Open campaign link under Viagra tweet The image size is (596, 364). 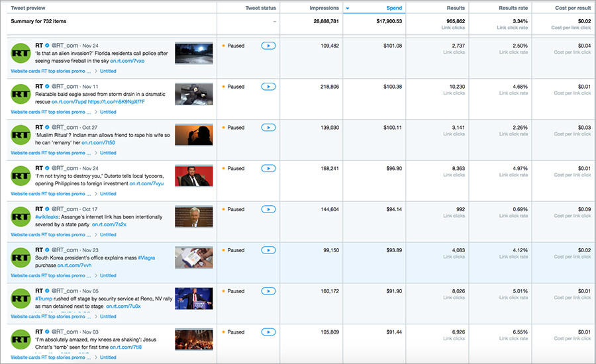pos(50,275)
